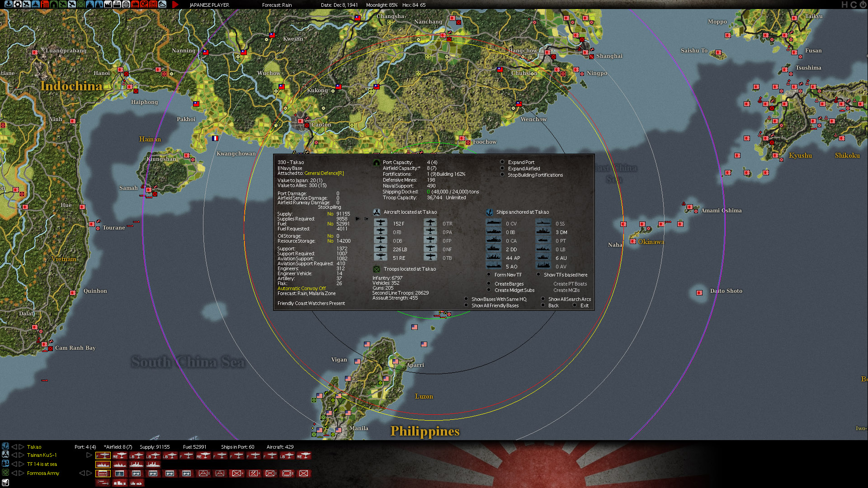Select the 2 DD destroyer ship icon
Viewport: 868px width, 488px height.
pyautogui.click(x=494, y=249)
